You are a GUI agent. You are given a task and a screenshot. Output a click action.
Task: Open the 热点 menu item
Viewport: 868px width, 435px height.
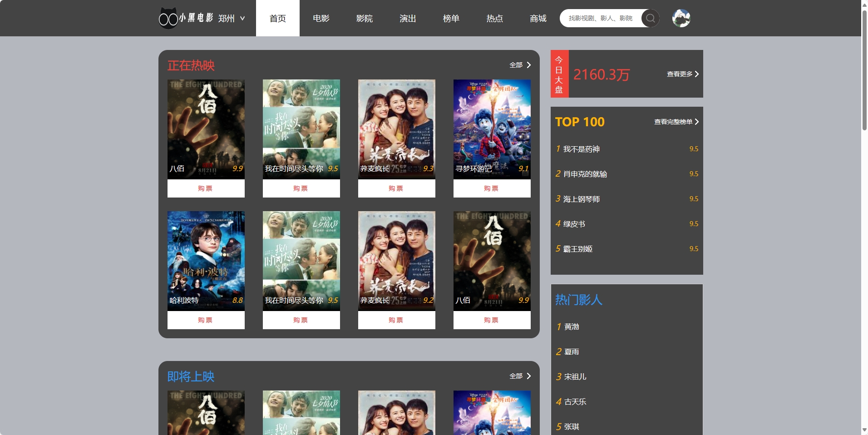point(495,18)
